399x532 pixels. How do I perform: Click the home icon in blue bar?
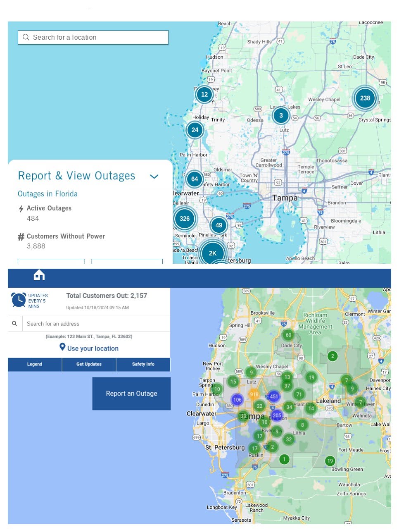[x=39, y=275]
